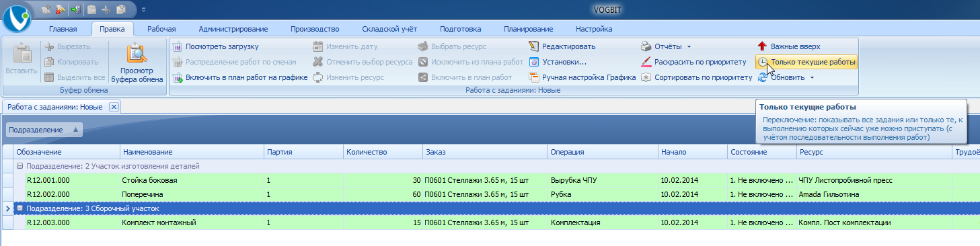
Task: Click the Вырубка ЧПУ operation cell
Action: (x=603, y=180)
